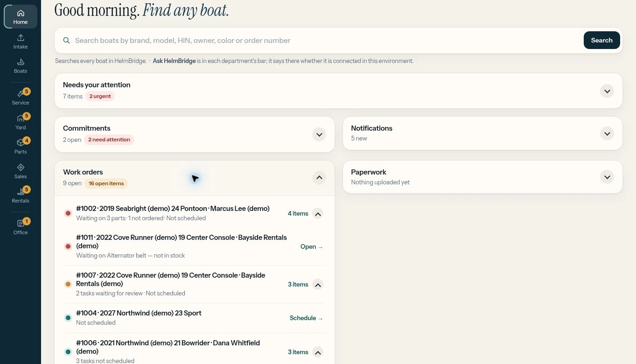Click the teal status dot for #1004

pos(68,318)
